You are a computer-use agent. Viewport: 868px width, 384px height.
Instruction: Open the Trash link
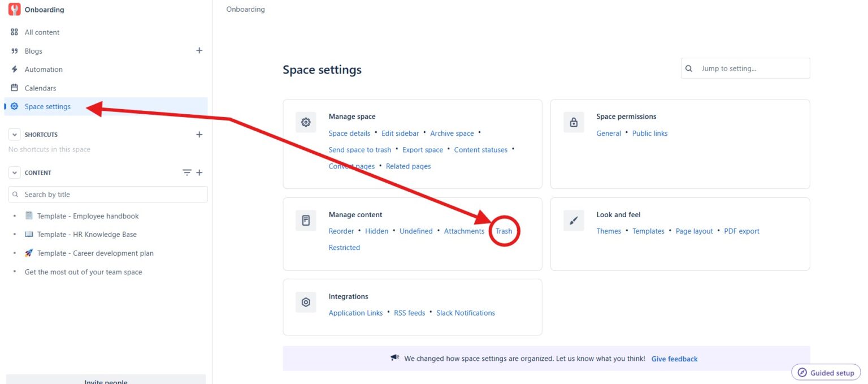(x=504, y=231)
